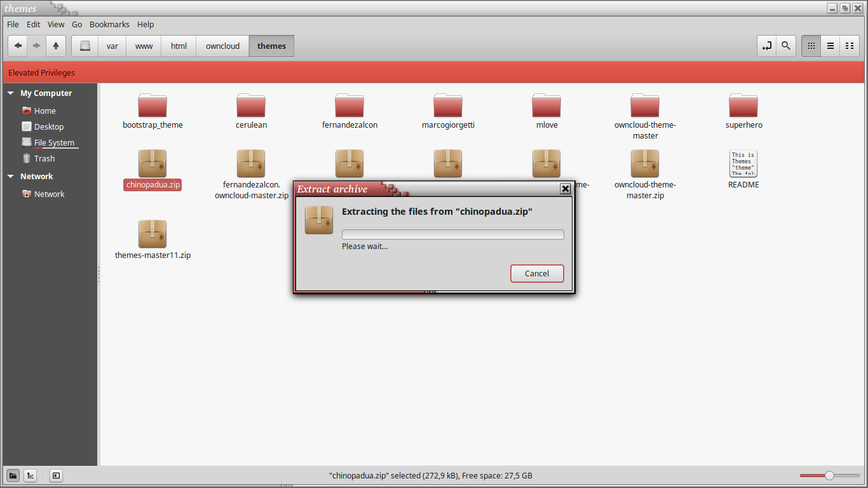Open Home in the sidebar

[x=44, y=111]
